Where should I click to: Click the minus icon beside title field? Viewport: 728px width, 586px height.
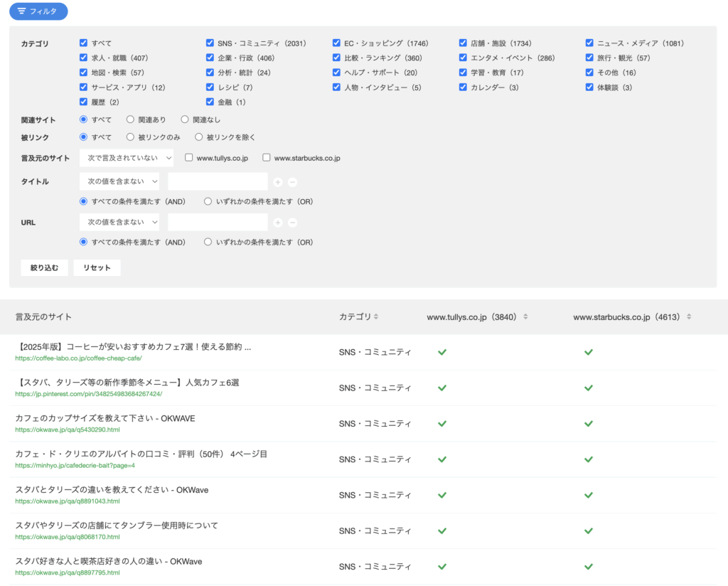[292, 182]
